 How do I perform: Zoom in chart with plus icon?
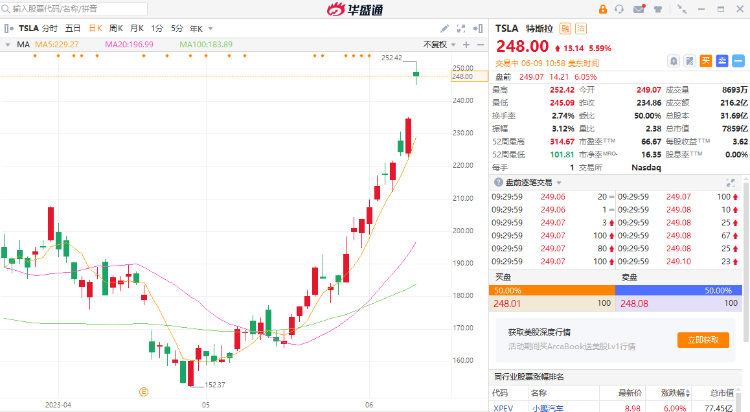coord(466,45)
